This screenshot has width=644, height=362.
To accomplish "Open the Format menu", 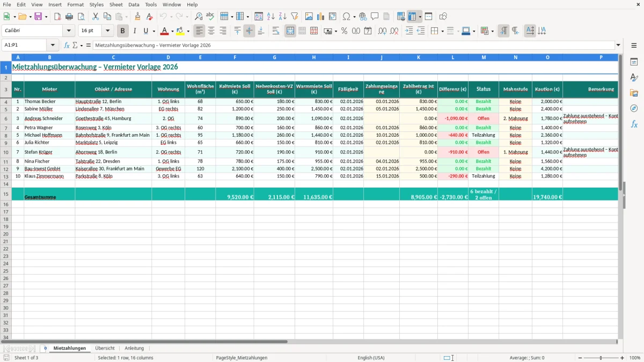I will [x=75, y=4].
